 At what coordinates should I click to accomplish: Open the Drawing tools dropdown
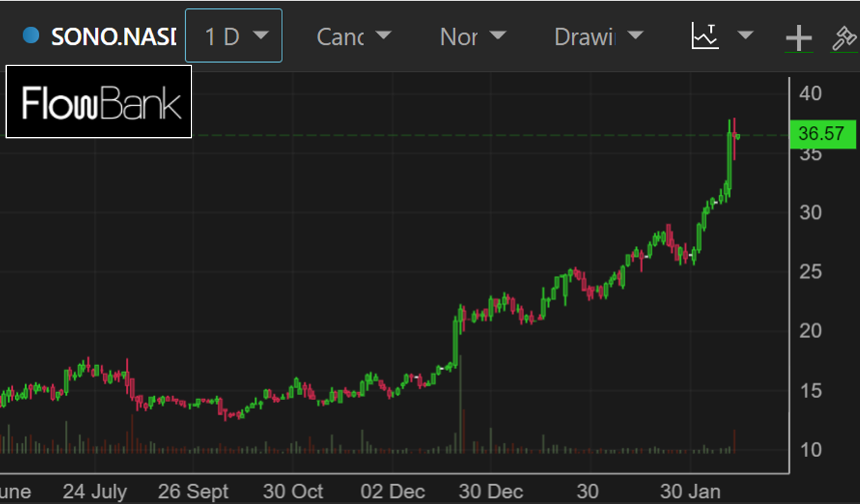coord(598,36)
